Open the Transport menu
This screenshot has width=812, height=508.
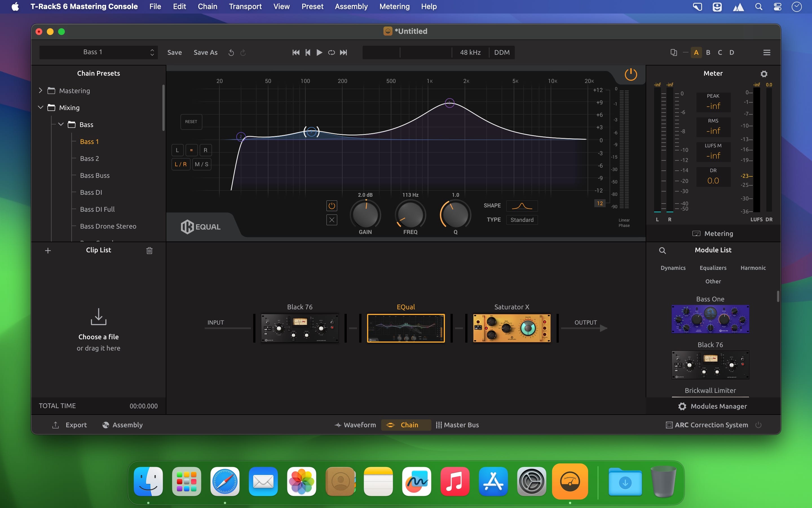tap(245, 6)
